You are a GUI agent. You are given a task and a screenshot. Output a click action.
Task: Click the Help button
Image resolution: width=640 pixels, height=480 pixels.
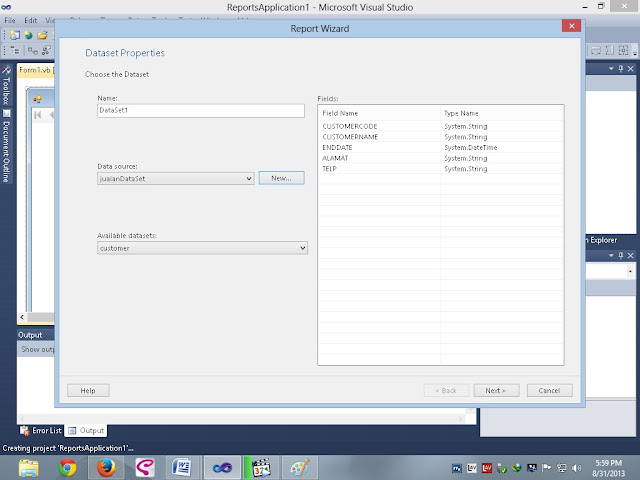[x=88, y=390]
